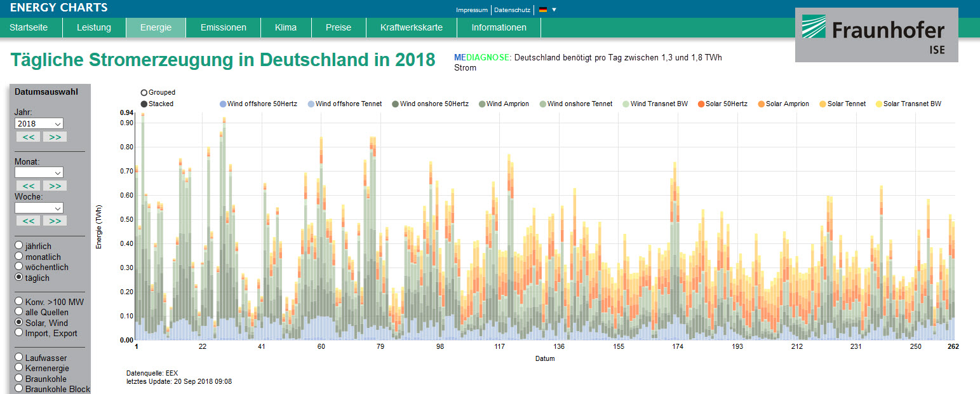Image resolution: width=980 pixels, height=394 pixels.
Task: Open the Emissionen menu tab
Action: 223,27
